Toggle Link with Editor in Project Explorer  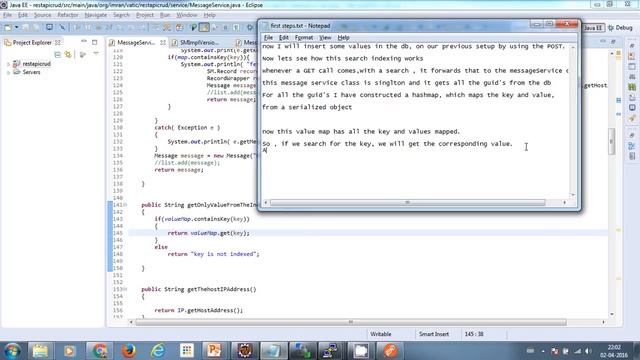pos(68,54)
